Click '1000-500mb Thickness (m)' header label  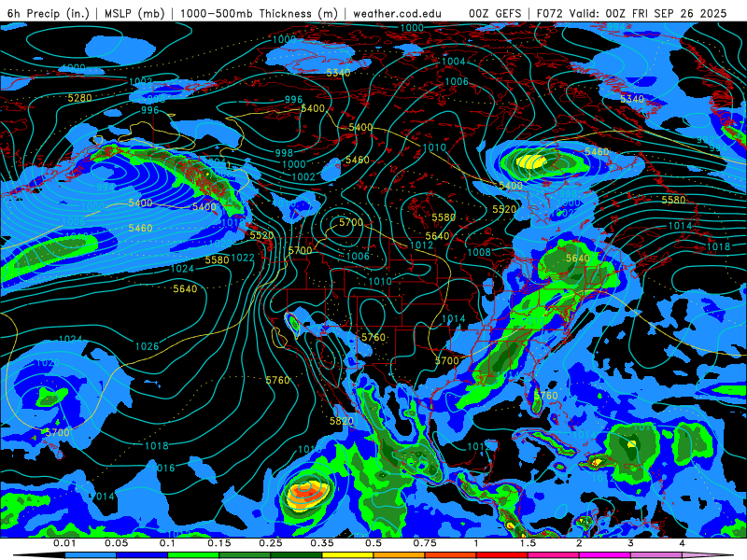pyautogui.click(x=259, y=13)
